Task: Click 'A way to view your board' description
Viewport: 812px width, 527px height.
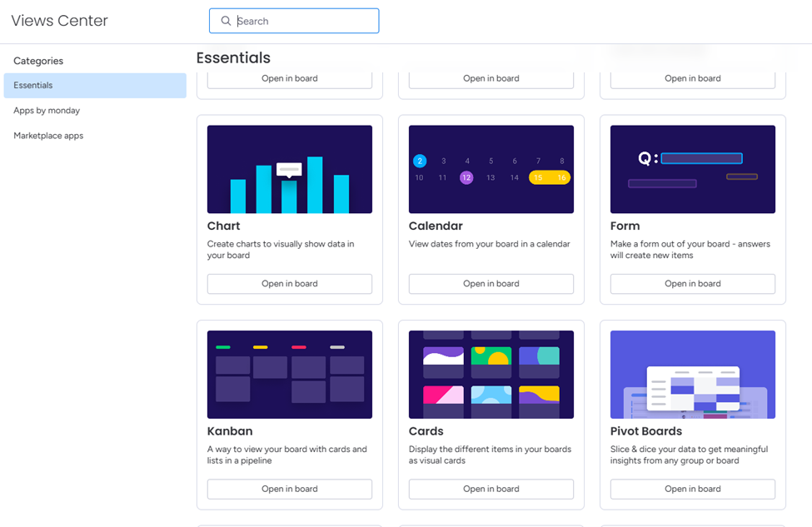Action: point(286,455)
